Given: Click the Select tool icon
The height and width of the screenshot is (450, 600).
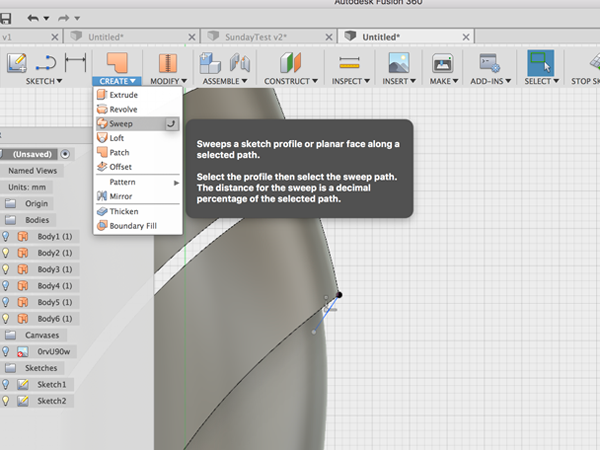Looking at the screenshot, I should point(541,62).
